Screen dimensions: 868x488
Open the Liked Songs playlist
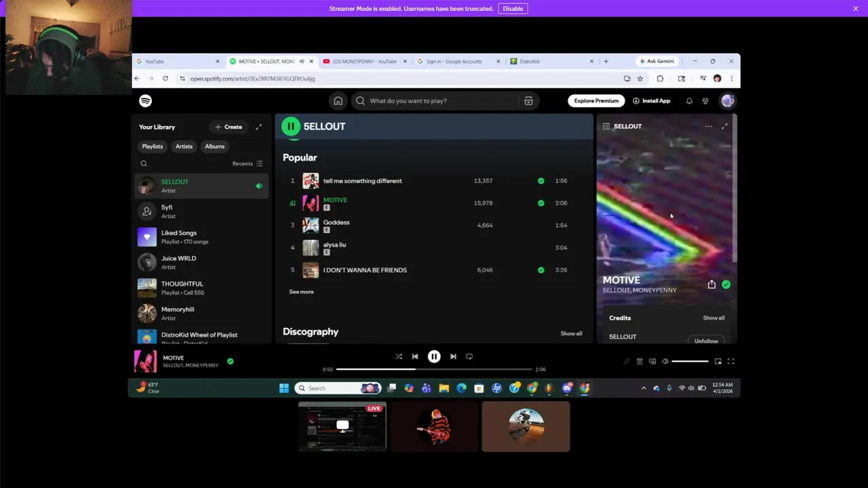click(202, 237)
